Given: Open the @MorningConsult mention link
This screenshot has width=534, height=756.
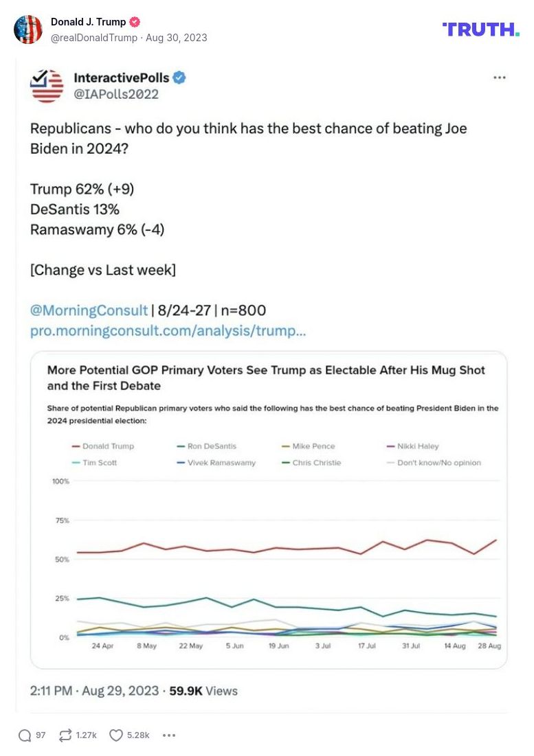Looking at the screenshot, I should (89, 310).
